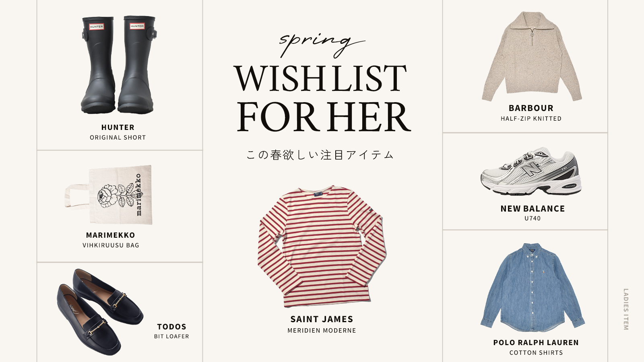Click the ORIGINAL SHORT product name

[x=118, y=138]
